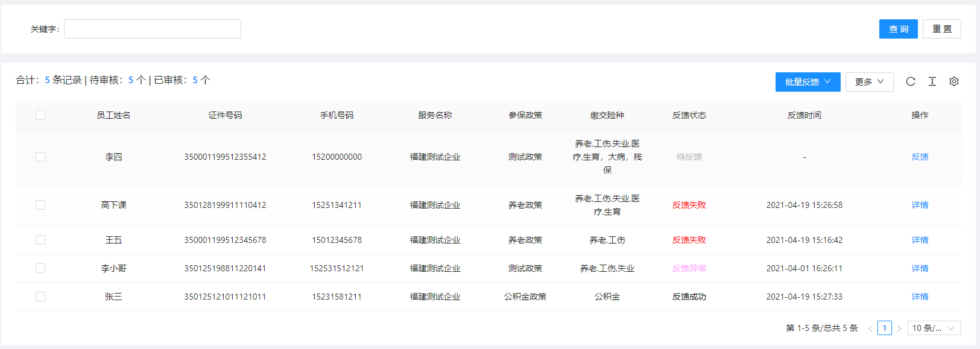This screenshot has width=980, height=349.
Task: Tick the checkbox for 王五 row
Action: (40, 240)
